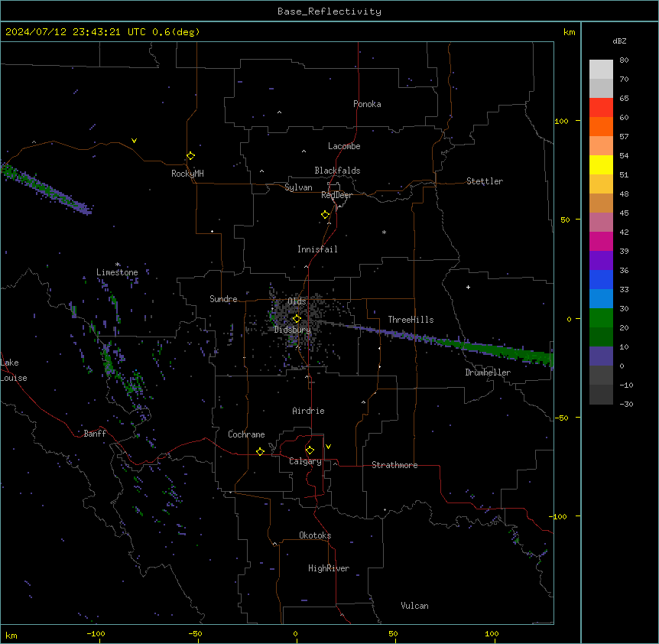Click the Airdrie label

pyautogui.click(x=309, y=411)
